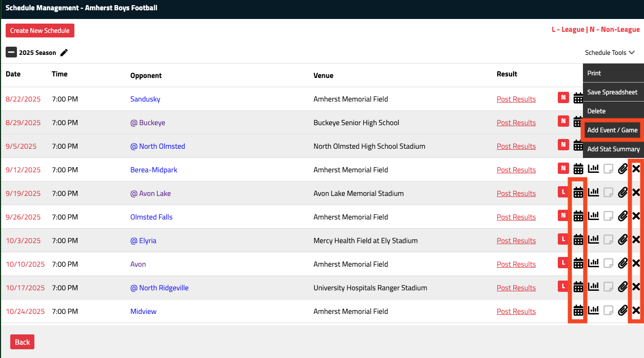The height and width of the screenshot is (358, 644).
Task: Click the edit pencil next to 2025 Season
Action: 64,52
